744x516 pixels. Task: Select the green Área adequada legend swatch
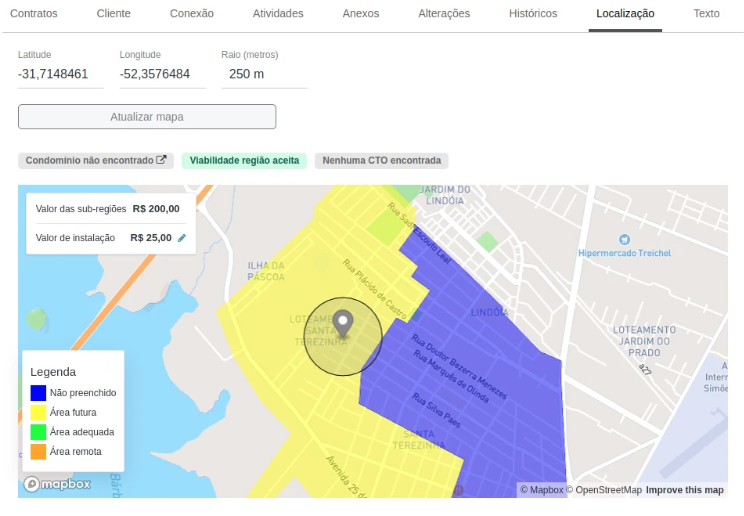tap(38, 432)
